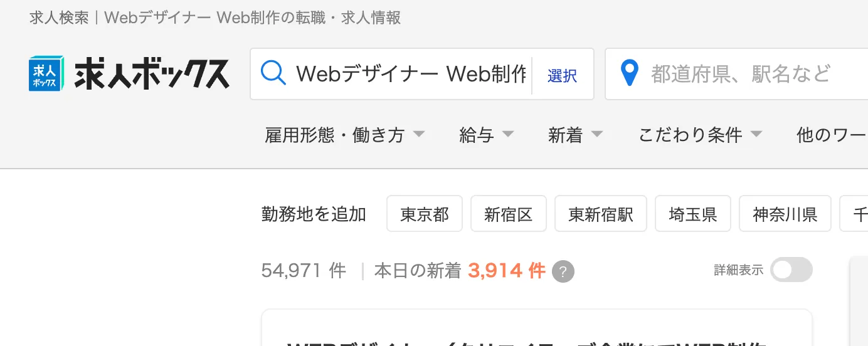Click the gray question mark help icon
This screenshot has width=868, height=346.
tap(563, 272)
